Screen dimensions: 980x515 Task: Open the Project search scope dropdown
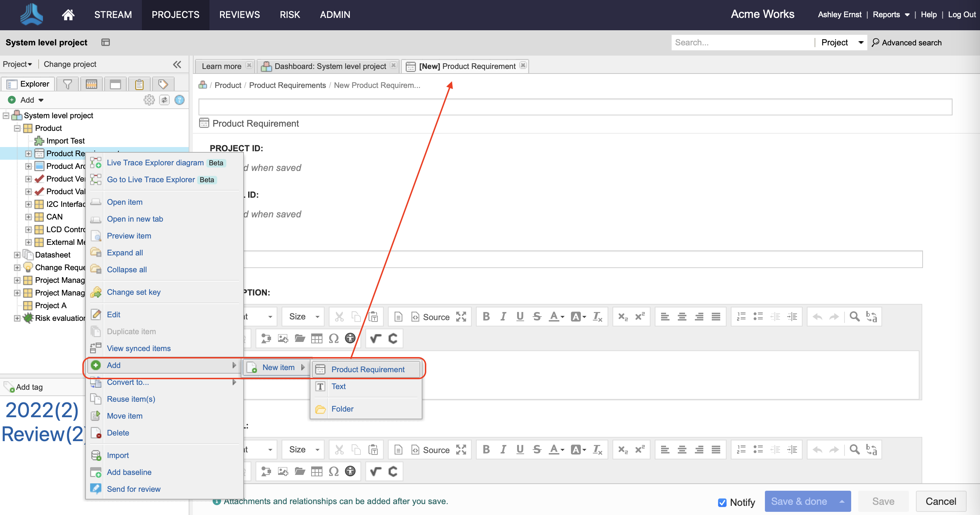(842, 42)
